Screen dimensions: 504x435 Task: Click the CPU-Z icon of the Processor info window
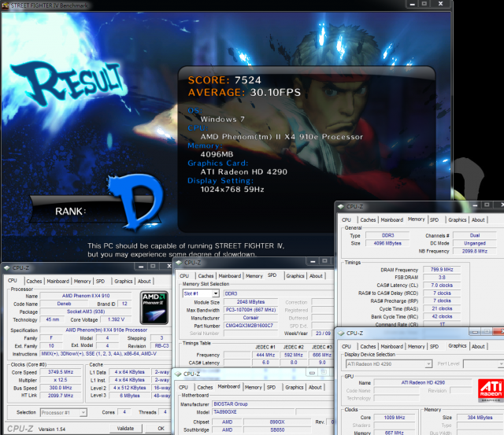(x=7, y=267)
